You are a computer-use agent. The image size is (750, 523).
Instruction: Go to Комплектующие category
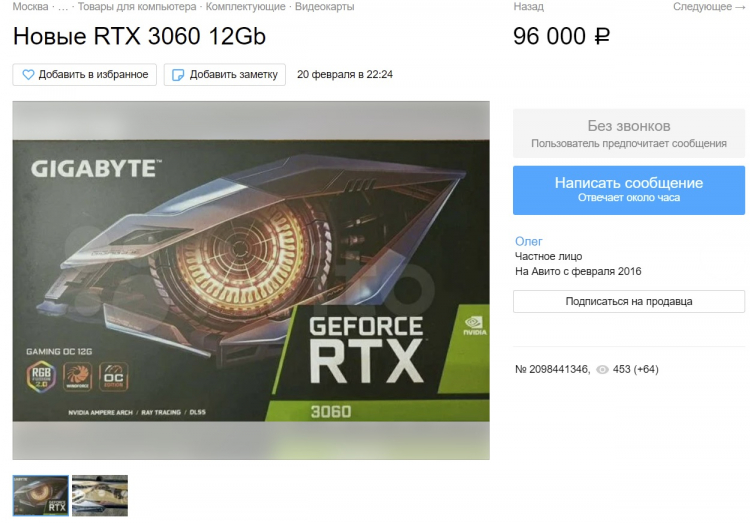click(x=245, y=7)
